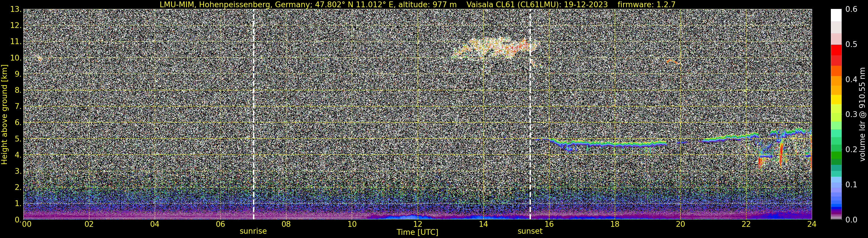
Task: Click the '20' time tick label
Action: (x=680, y=224)
